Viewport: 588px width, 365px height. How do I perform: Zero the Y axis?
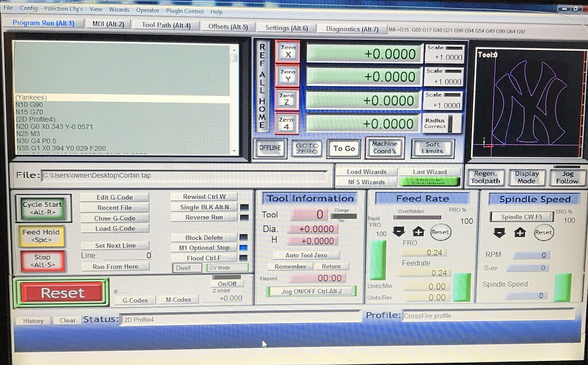pos(287,76)
